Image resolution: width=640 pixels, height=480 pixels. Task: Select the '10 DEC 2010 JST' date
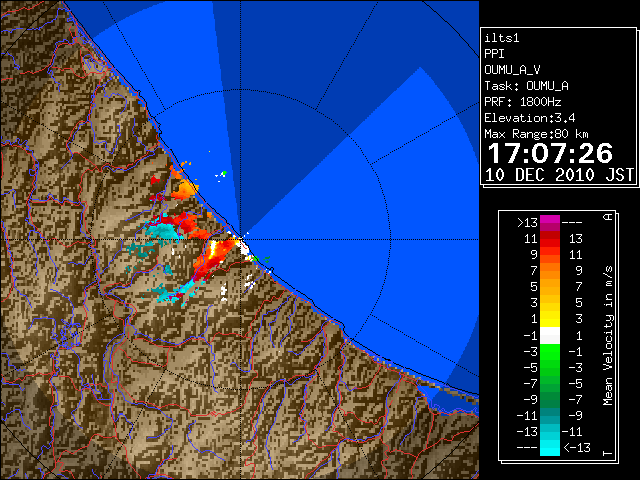coord(560,175)
